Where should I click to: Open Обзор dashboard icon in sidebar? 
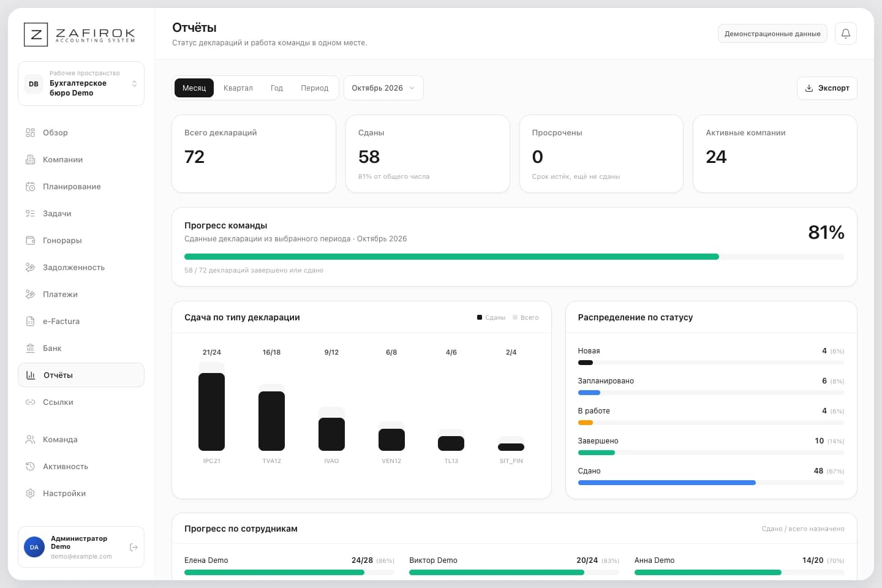coord(30,132)
